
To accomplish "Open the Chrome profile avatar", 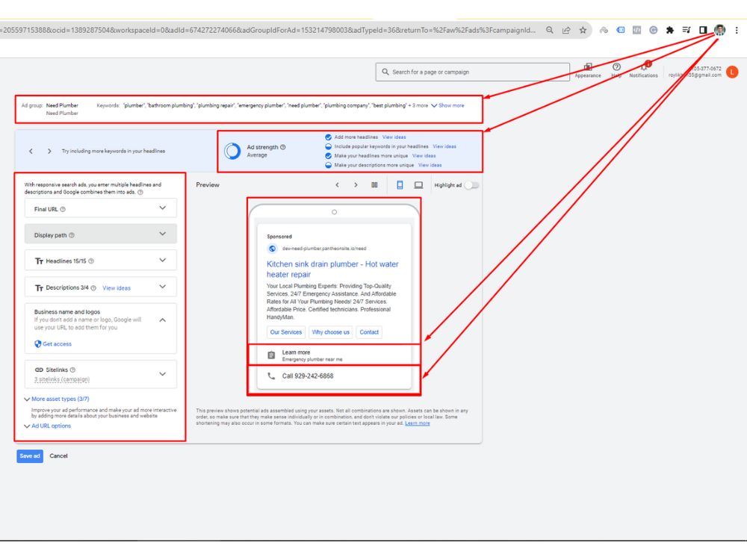I will pyautogui.click(x=720, y=30).
